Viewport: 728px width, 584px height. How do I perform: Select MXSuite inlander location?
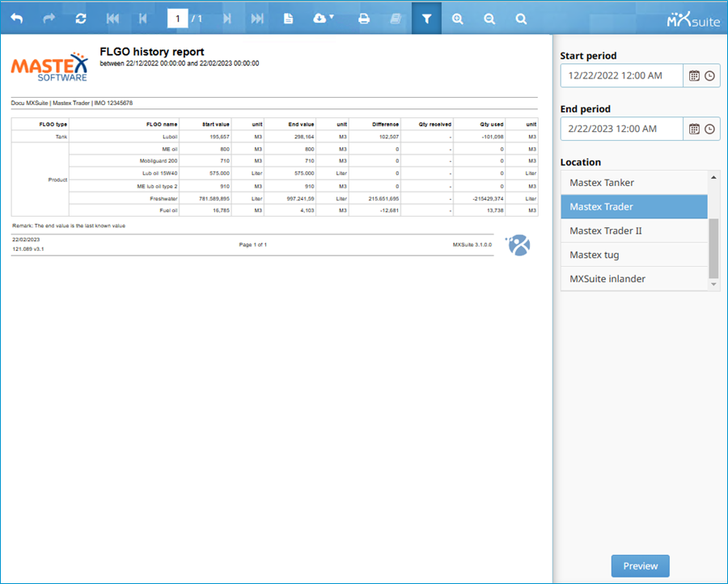[x=634, y=279]
